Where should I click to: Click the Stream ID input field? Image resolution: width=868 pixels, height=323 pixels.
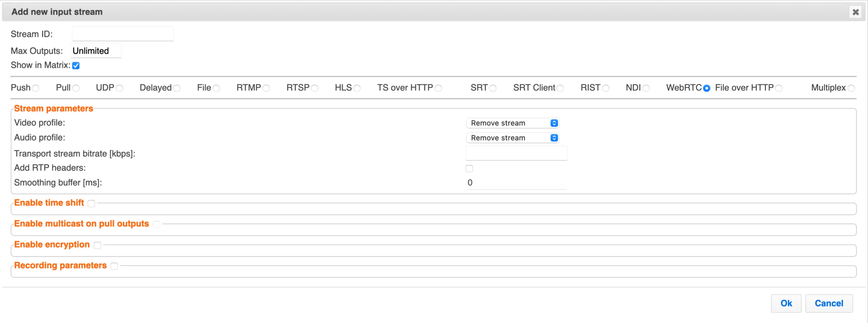click(x=123, y=34)
